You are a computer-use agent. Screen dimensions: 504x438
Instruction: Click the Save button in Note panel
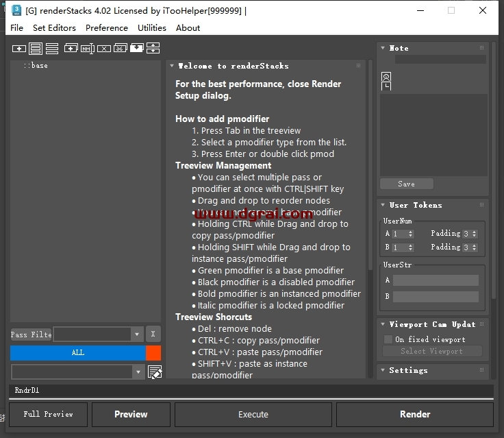click(x=407, y=184)
